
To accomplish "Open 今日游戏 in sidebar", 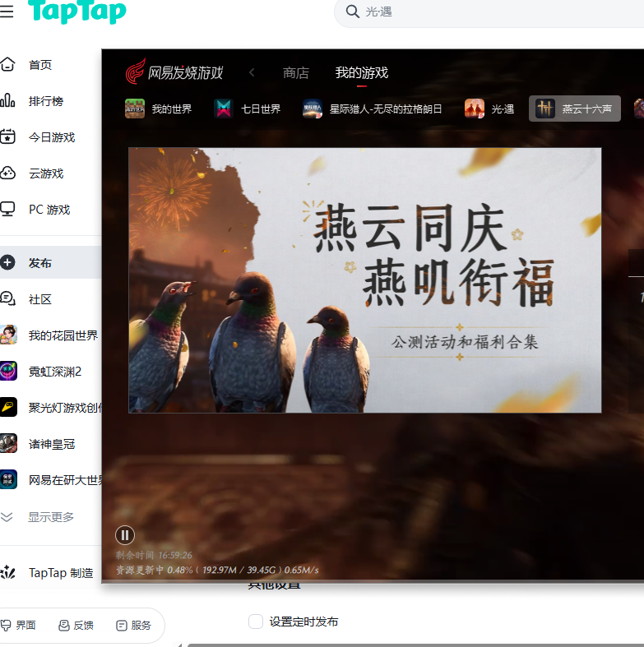I will pos(52,137).
